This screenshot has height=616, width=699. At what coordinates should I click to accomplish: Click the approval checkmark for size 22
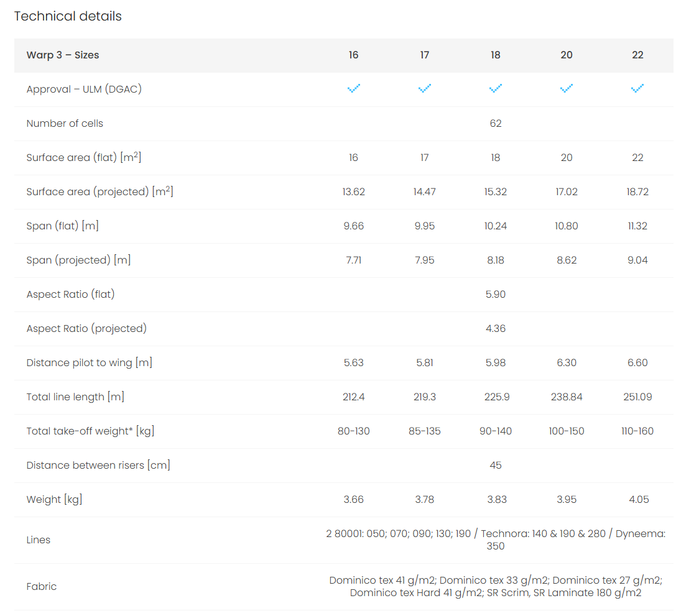click(x=637, y=89)
